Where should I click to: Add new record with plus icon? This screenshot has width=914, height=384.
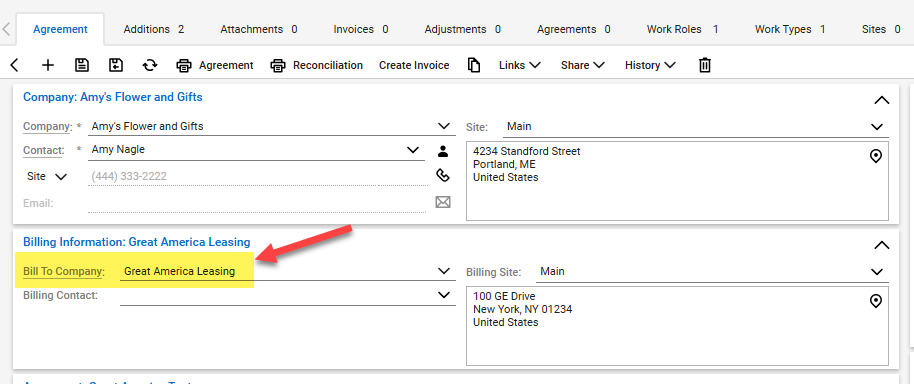coord(48,65)
